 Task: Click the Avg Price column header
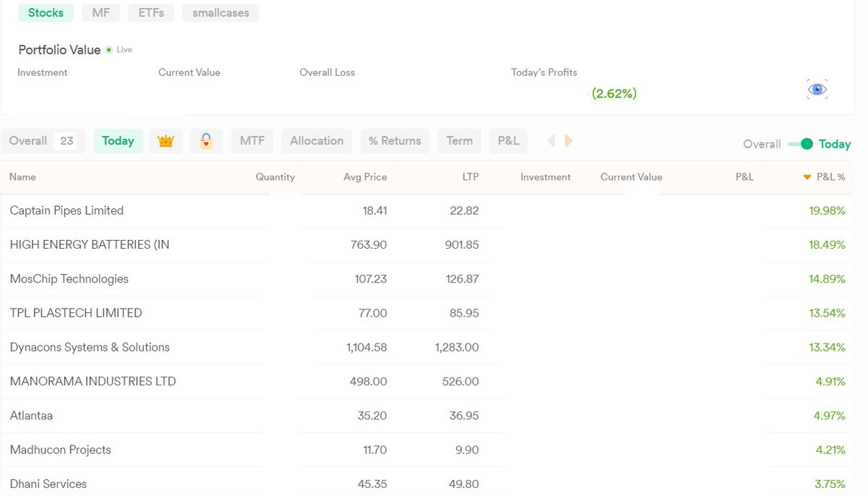coord(365,177)
